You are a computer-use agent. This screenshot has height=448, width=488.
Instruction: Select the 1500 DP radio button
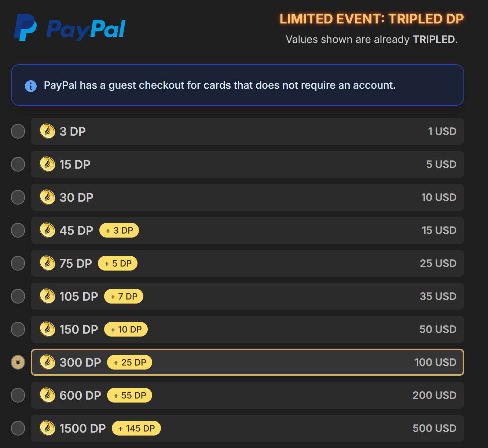click(x=18, y=428)
